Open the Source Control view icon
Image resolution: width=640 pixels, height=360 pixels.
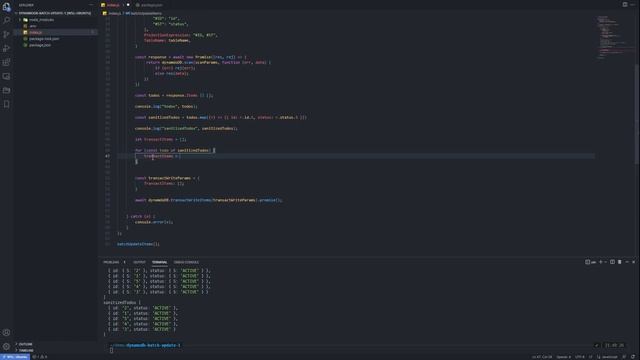6,34
